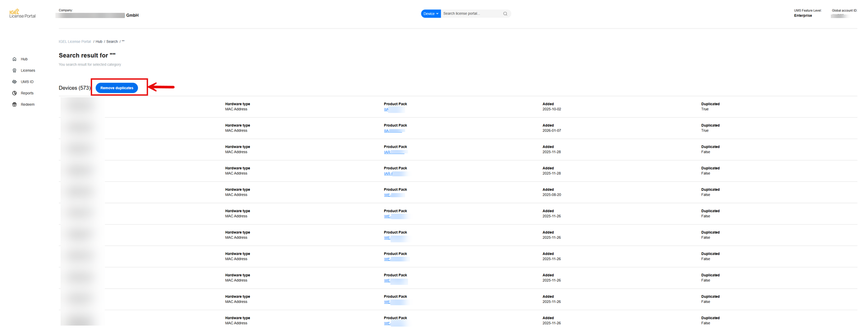Click the magnifier search icon

point(505,14)
